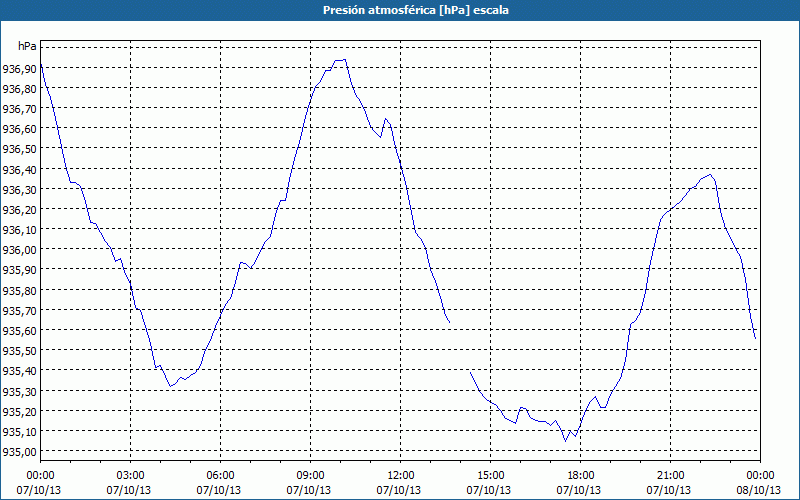Click the '935,80' y-axis value

[19, 290]
